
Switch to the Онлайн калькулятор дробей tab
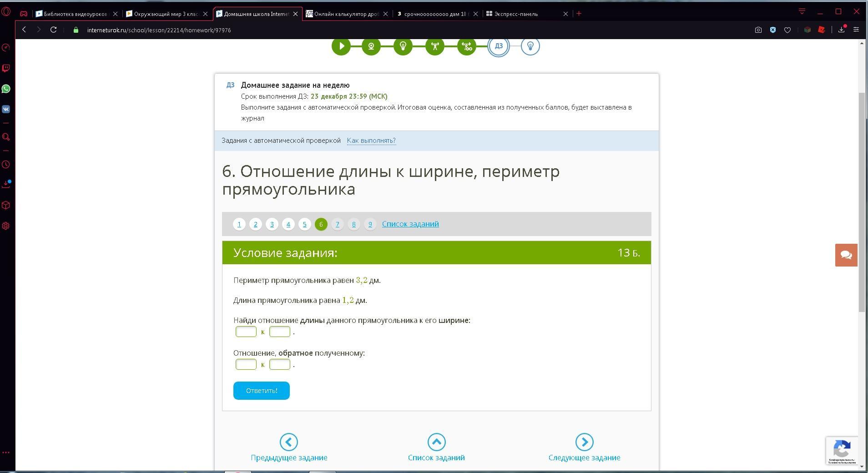[347, 14]
